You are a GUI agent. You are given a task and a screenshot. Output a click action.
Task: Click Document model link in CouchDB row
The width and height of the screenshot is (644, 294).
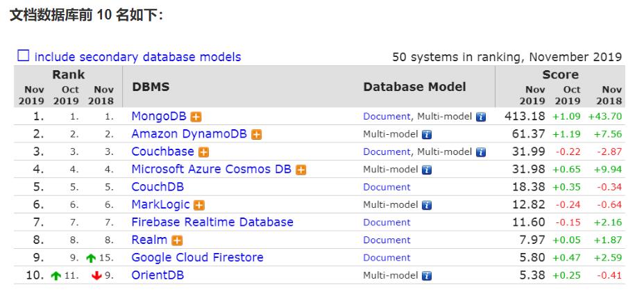pyautogui.click(x=387, y=188)
